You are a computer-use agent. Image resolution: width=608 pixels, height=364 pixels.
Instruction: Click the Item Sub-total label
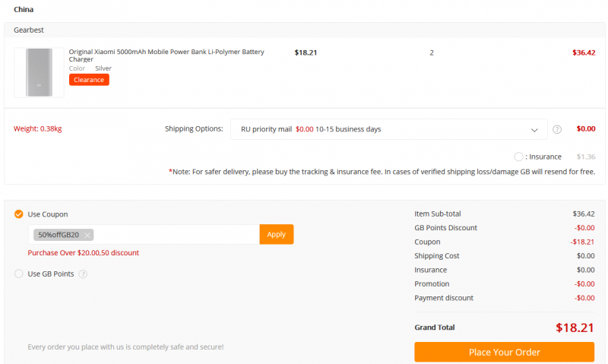(438, 214)
